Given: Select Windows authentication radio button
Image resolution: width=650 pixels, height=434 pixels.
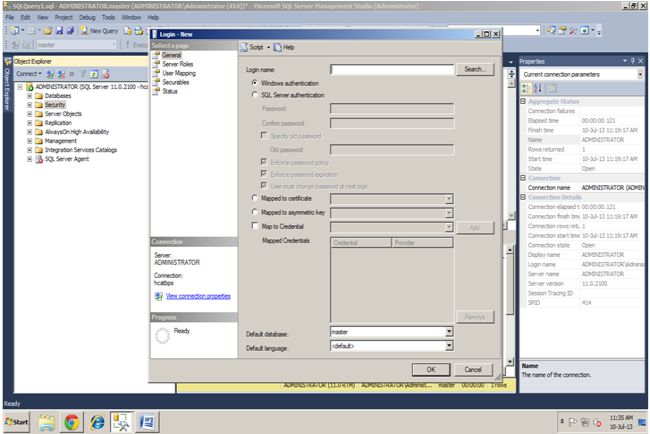Looking at the screenshot, I should click(x=255, y=83).
